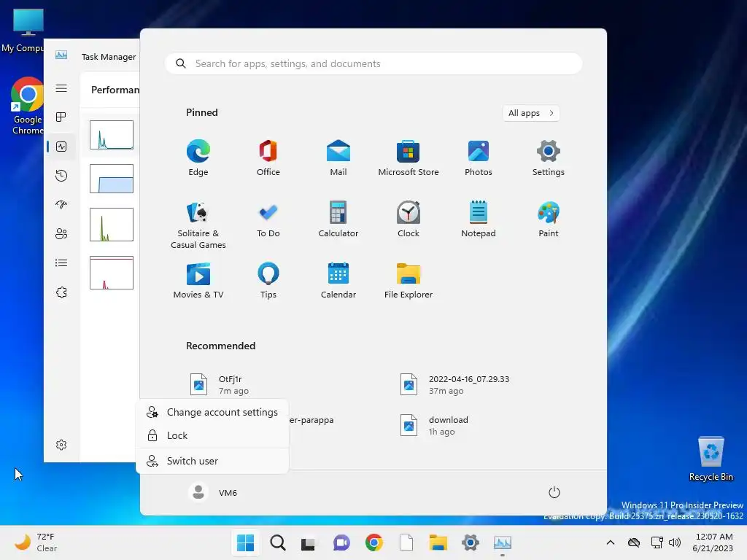Open Task View on the taskbar
Image resolution: width=747 pixels, height=560 pixels.
(x=309, y=542)
